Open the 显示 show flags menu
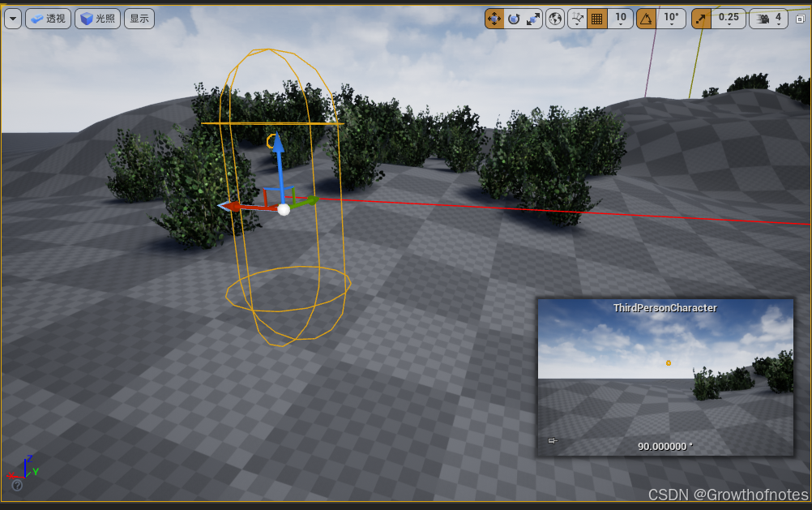Image resolution: width=812 pixels, height=510 pixels. pos(139,19)
